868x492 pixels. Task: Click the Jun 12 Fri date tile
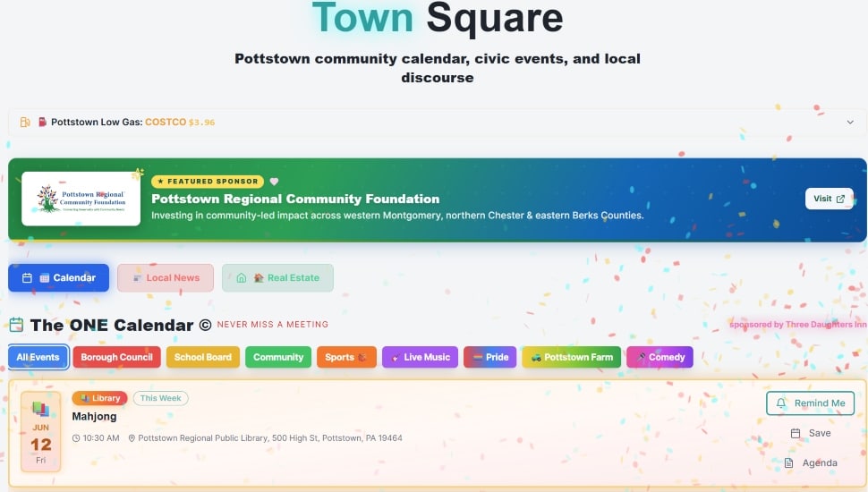(40, 432)
